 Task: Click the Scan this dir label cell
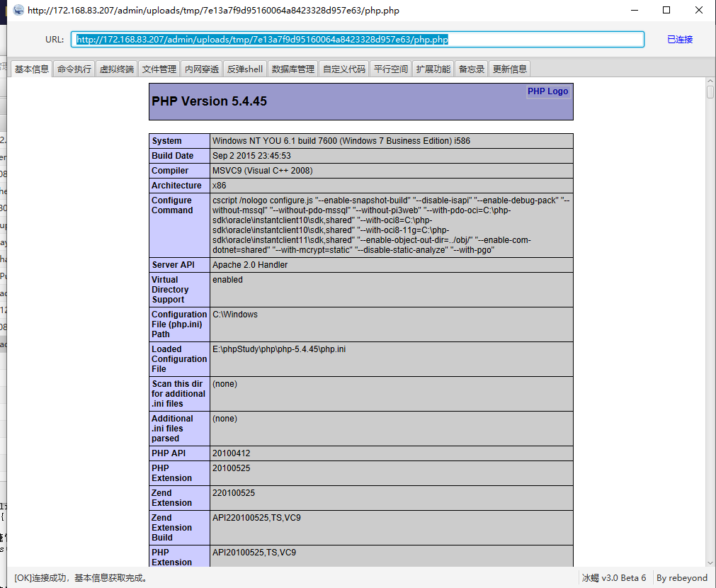tap(179, 394)
